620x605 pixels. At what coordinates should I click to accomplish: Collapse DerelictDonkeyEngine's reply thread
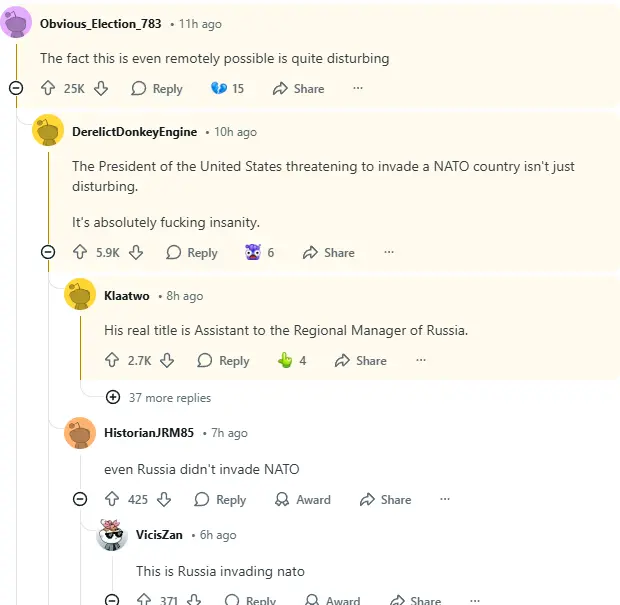click(x=48, y=252)
